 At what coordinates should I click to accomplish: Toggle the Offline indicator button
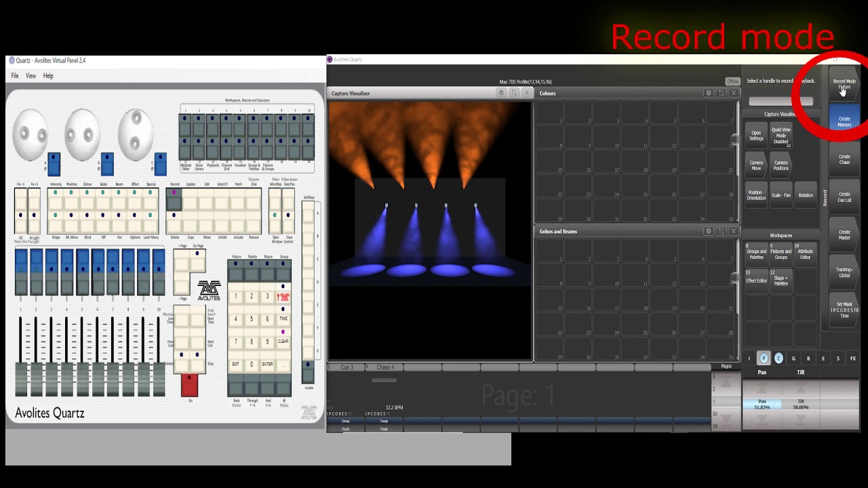click(x=732, y=81)
